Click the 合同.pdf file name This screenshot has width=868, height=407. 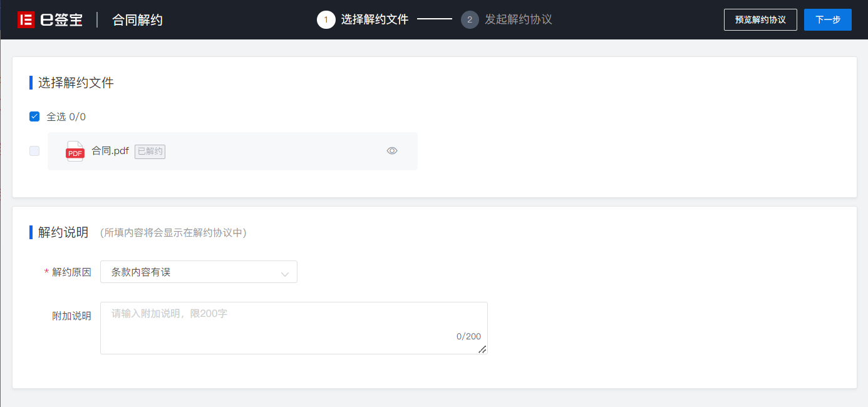click(x=110, y=151)
